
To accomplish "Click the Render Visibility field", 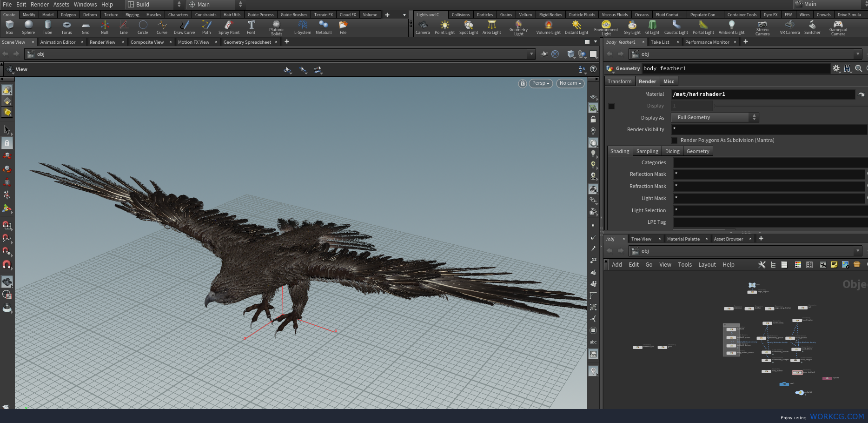I will [769, 130].
